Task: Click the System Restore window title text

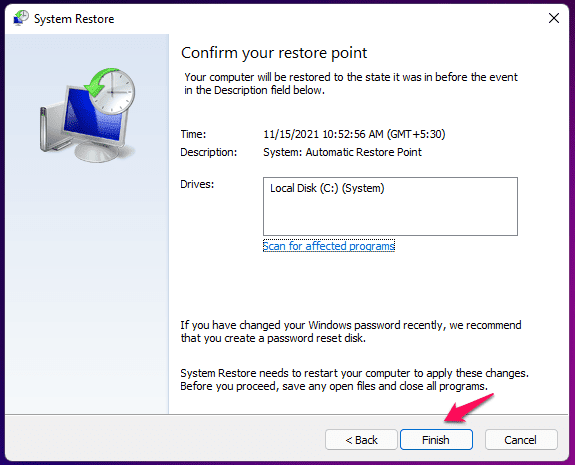Action: click(74, 19)
